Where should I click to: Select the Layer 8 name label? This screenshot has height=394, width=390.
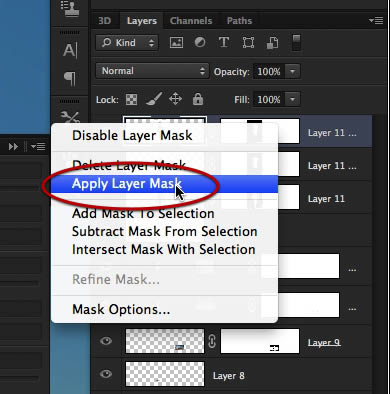tap(229, 376)
